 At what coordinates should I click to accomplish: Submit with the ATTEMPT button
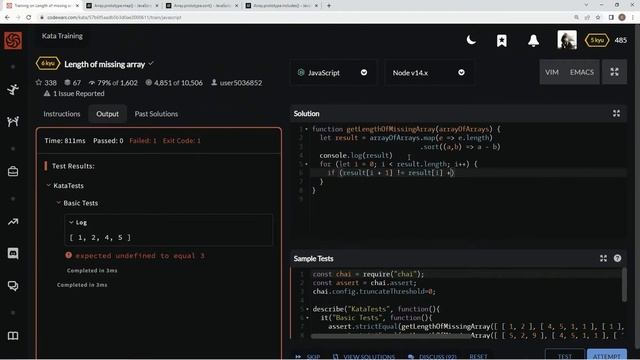click(x=607, y=355)
